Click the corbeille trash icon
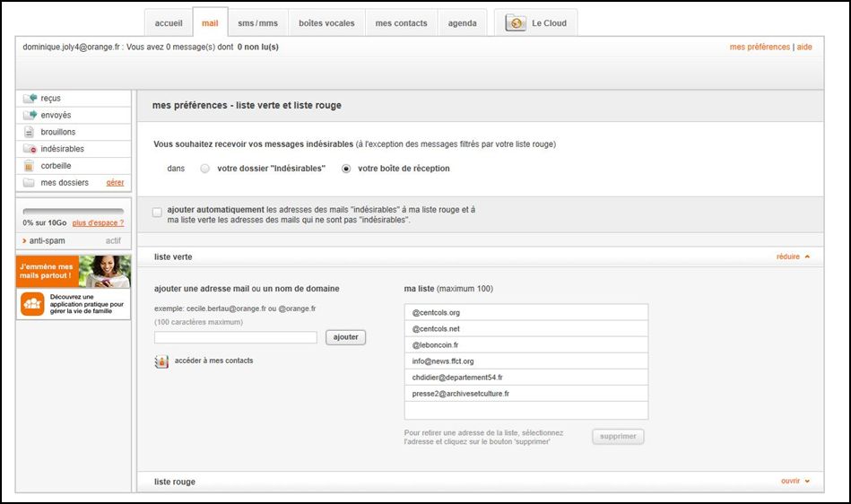This screenshot has height=504, width=851. 29,166
